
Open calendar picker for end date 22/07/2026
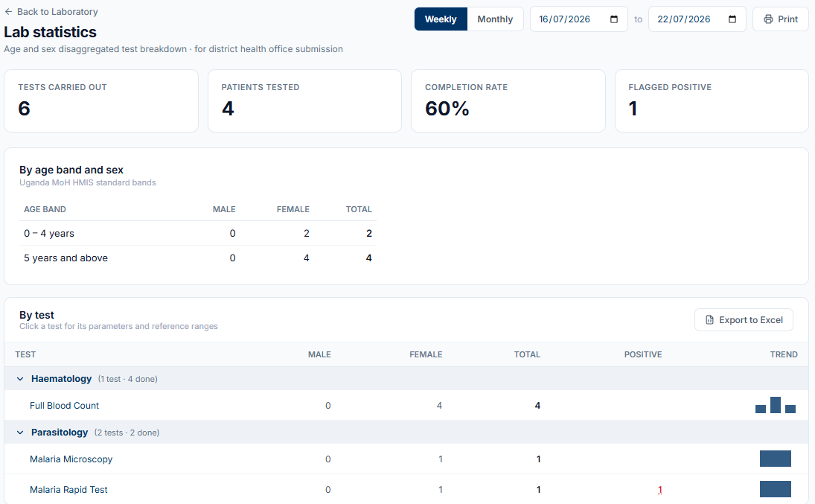click(732, 19)
